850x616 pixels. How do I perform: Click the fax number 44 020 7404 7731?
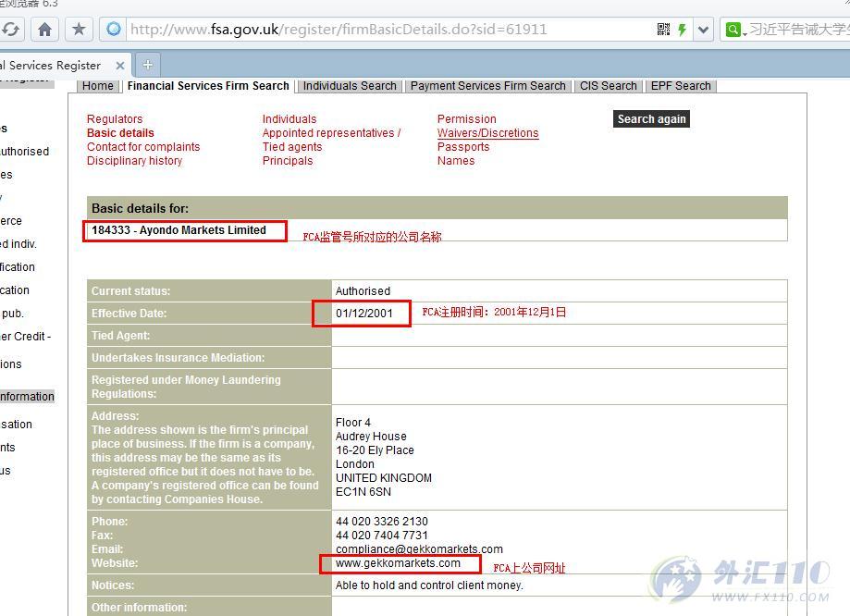pyautogui.click(x=382, y=536)
